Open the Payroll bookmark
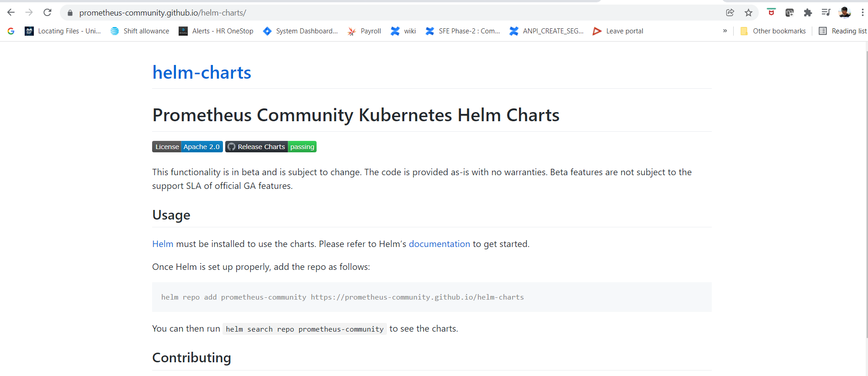 coord(364,31)
